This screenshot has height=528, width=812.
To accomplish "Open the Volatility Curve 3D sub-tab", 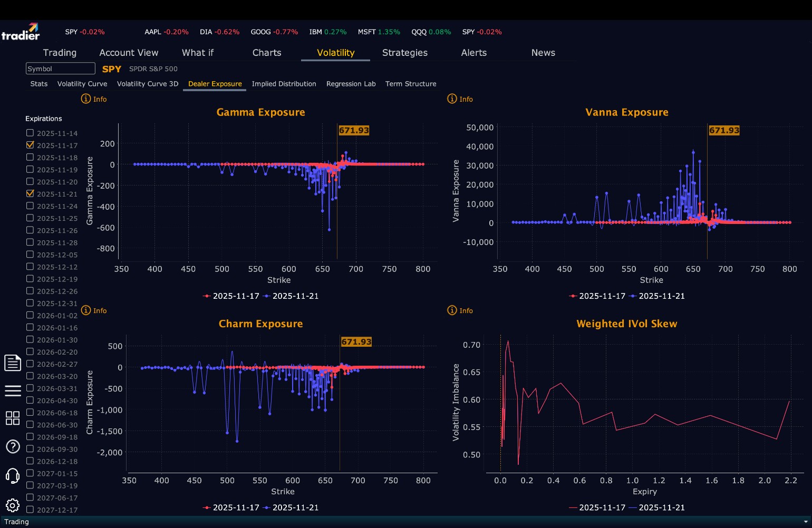I will (148, 84).
